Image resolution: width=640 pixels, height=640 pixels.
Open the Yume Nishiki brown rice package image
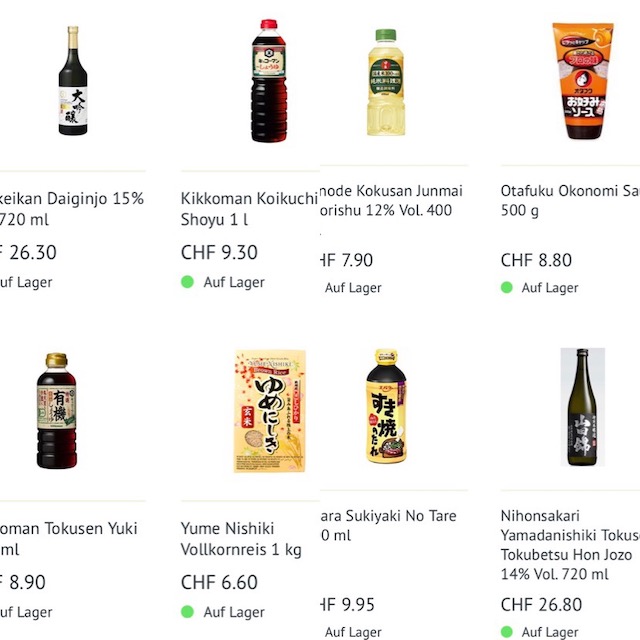pyautogui.click(x=270, y=410)
